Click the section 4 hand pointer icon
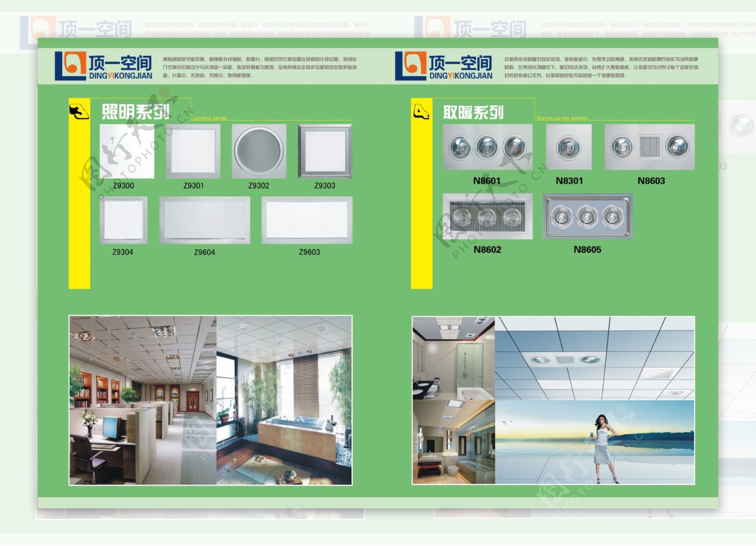The height and width of the screenshot is (546, 756). point(421,112)
